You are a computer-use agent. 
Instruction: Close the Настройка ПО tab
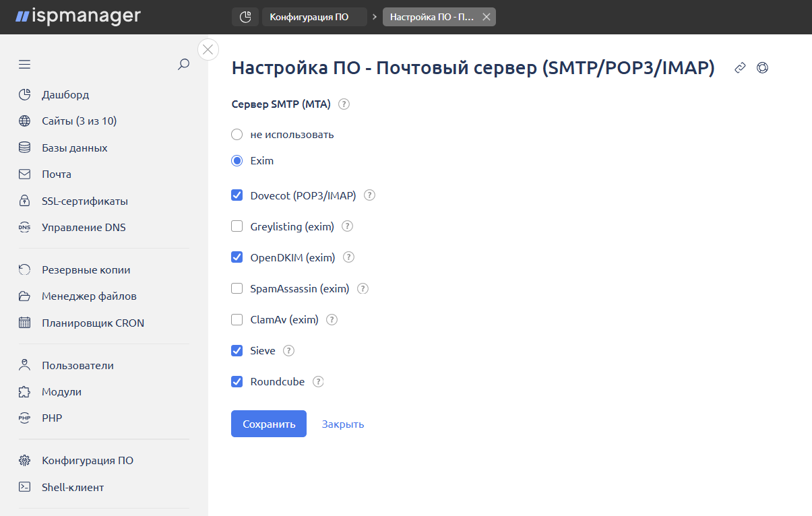(x=487, y=17)
